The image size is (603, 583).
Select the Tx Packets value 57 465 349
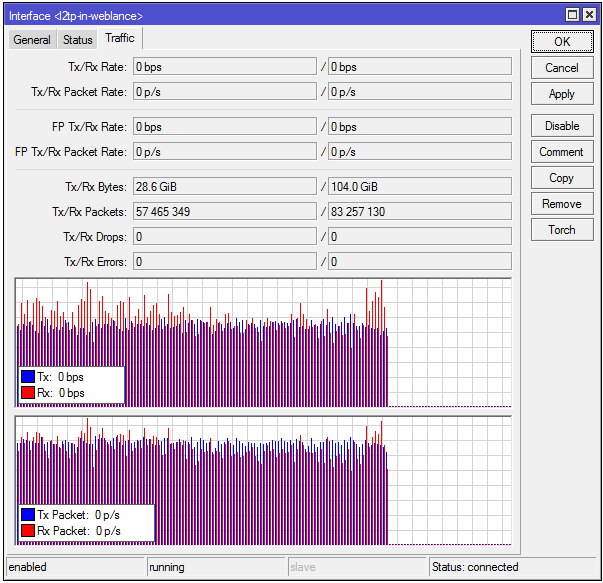pyautogui.click(x=225, y=212)
